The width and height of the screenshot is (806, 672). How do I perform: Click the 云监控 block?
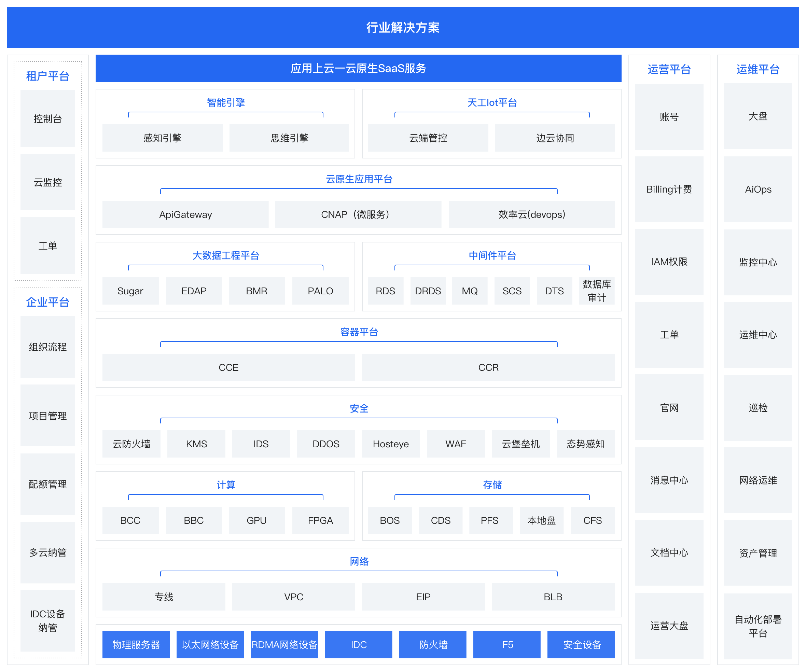[47, 182]
